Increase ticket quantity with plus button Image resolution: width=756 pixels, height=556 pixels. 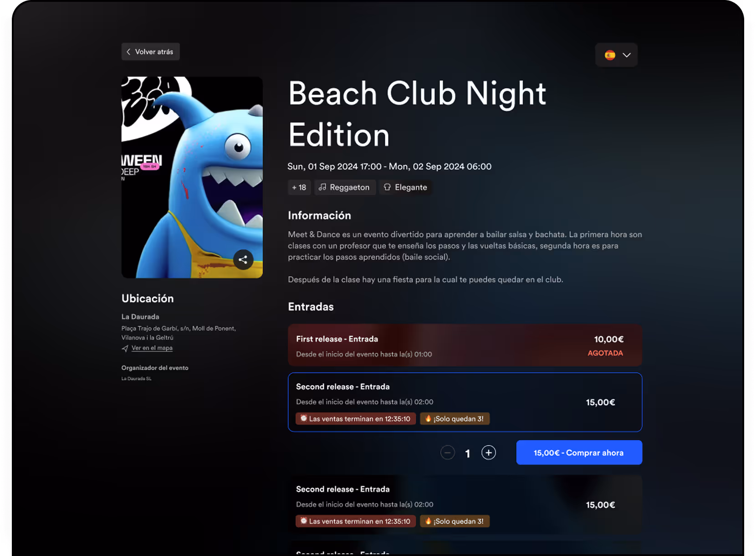489,453
